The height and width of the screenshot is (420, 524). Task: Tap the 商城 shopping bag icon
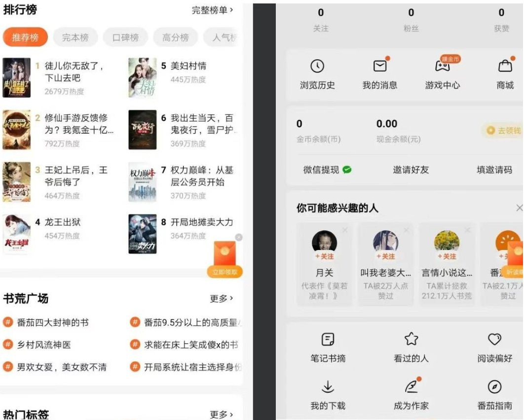505,66
